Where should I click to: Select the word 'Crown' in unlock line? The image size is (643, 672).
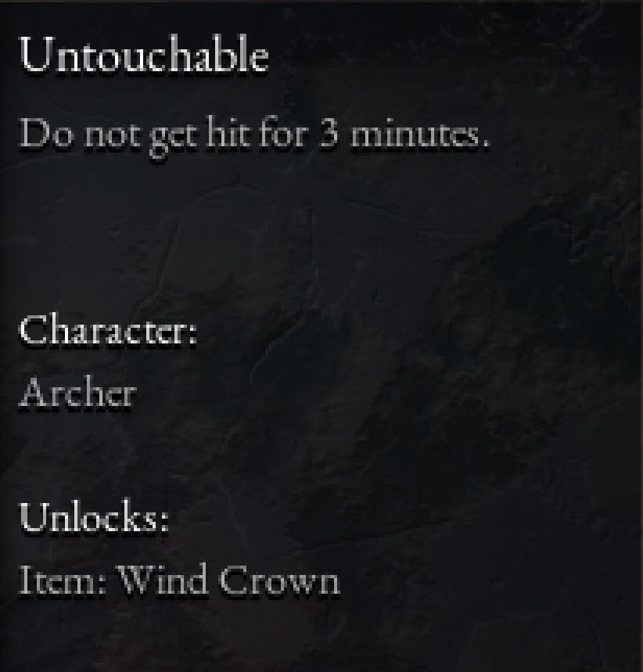(x=280, y=580)
